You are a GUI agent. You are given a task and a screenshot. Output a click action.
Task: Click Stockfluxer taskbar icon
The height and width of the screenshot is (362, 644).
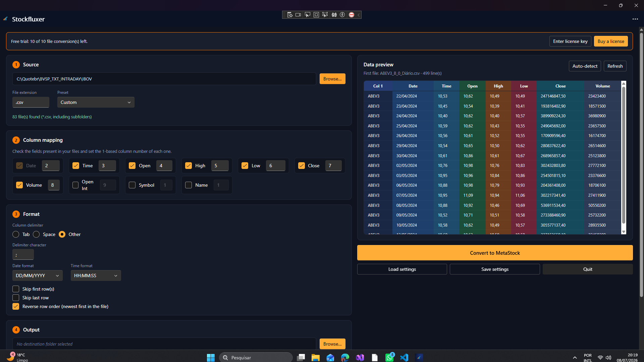point(419,358)
